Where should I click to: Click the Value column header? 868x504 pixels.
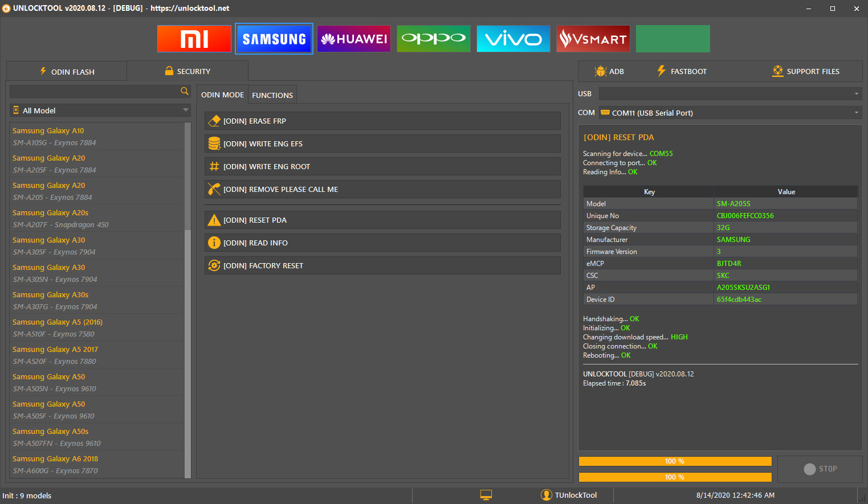[x=786, y=192]
